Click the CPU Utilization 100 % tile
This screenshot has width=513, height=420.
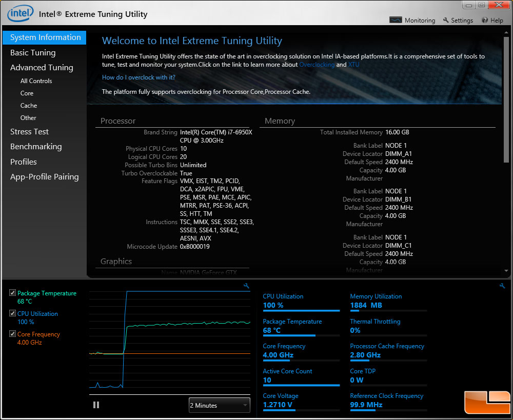pos(301,302)
